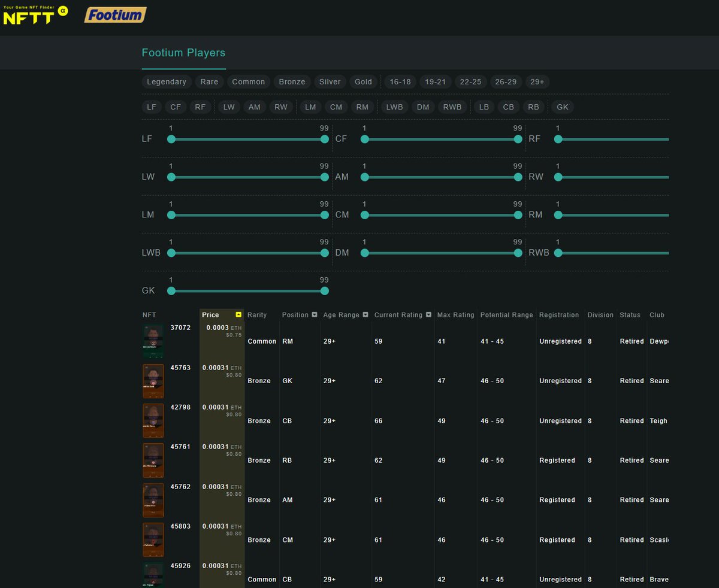The image size is (719, 588).
Task: Click the 16-18 age range button
Action: (400, 81)
